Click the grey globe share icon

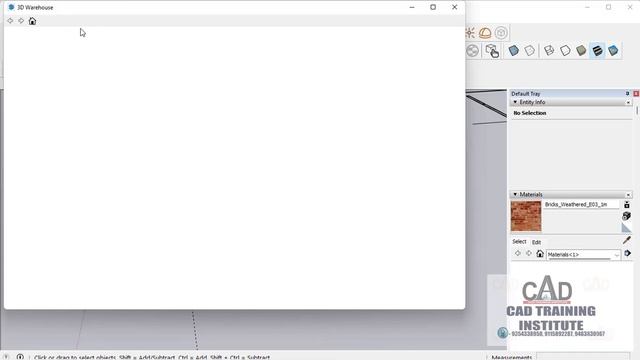(472, 51)
